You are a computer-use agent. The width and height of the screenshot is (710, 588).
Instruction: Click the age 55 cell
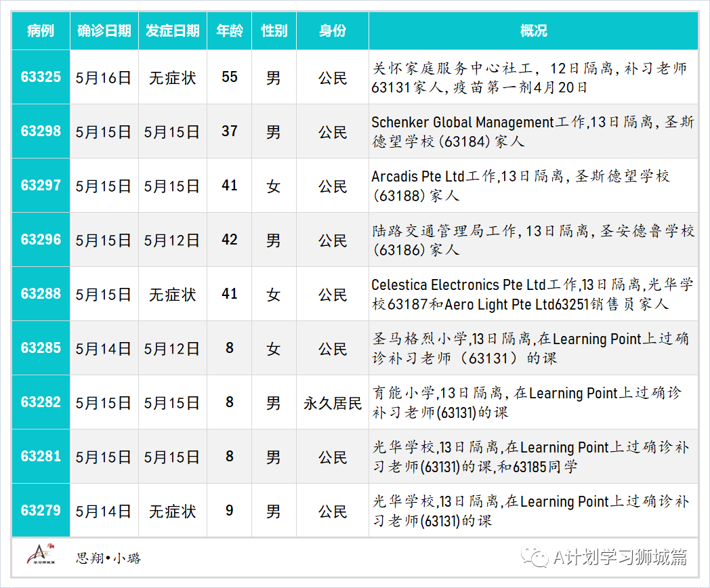[x=229, y=77]
